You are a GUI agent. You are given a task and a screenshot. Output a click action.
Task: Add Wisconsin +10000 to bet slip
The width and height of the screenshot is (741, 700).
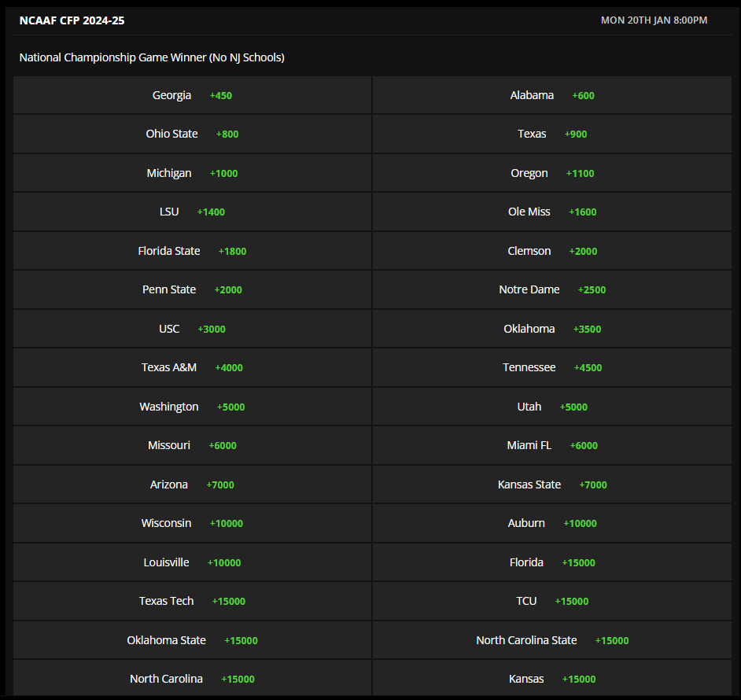tap(193, 523)
